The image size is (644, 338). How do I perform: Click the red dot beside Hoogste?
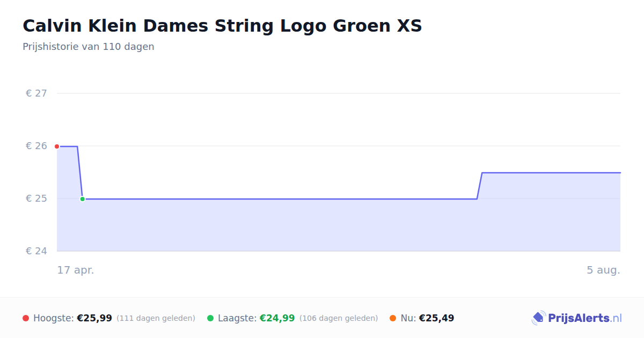pyautogui.click(x=26, y=318)
